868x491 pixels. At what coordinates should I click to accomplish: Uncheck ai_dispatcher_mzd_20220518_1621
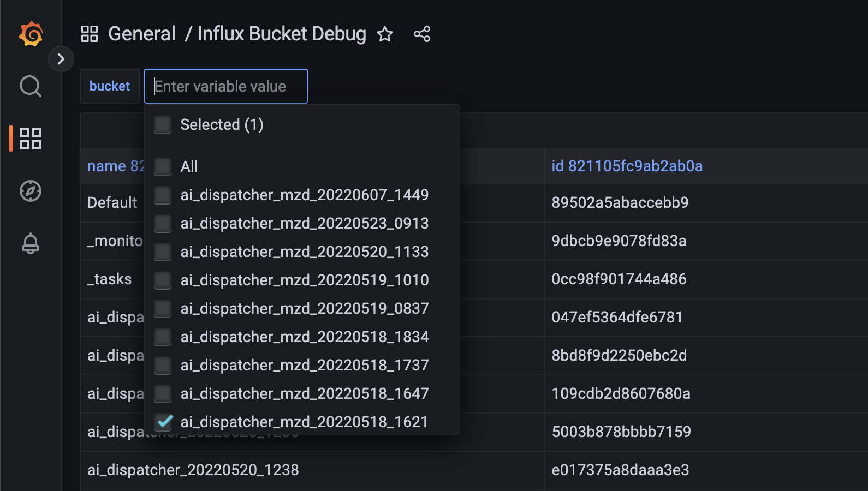[x=163, y=421]
